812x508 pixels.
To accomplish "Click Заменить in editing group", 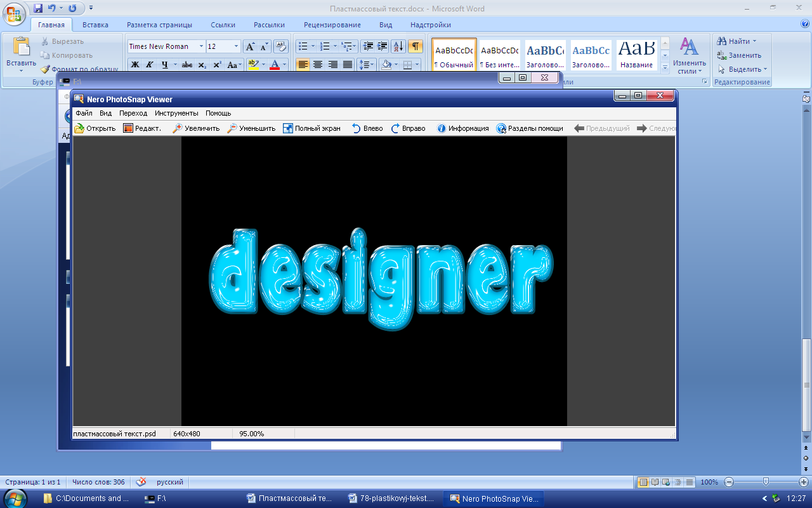I will (x=739, y=55).
